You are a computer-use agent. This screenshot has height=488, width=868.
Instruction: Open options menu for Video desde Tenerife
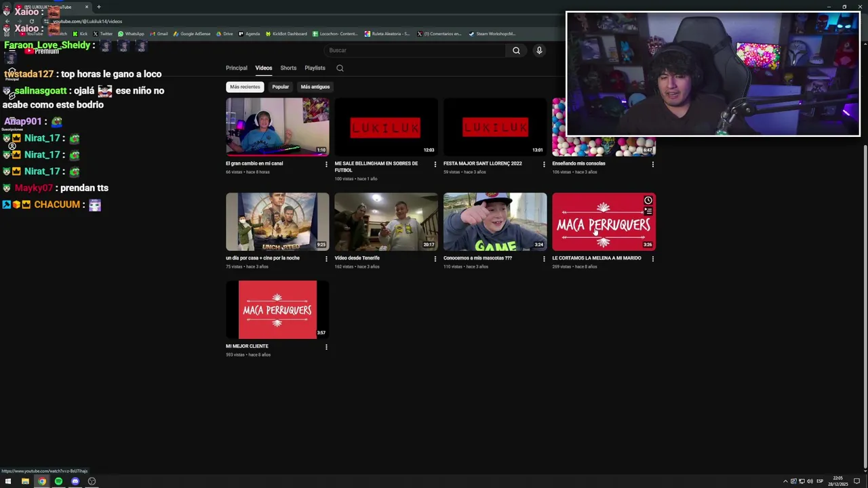coord(435,259)
